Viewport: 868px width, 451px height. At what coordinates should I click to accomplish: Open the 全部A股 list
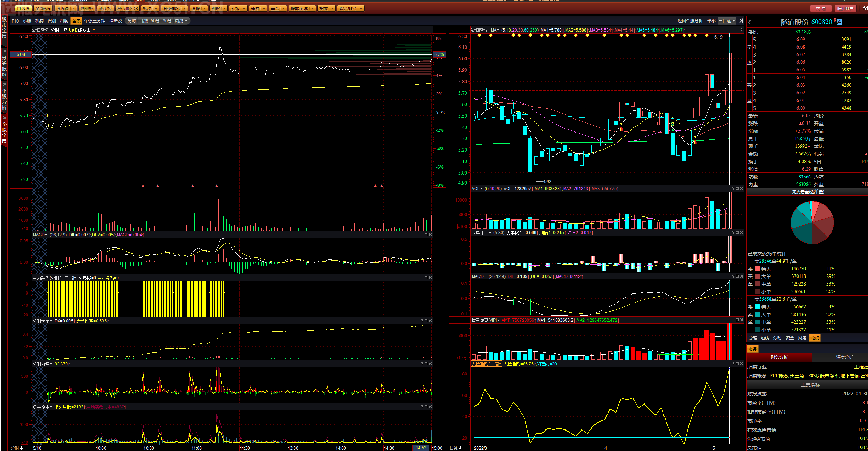point(43,8)
